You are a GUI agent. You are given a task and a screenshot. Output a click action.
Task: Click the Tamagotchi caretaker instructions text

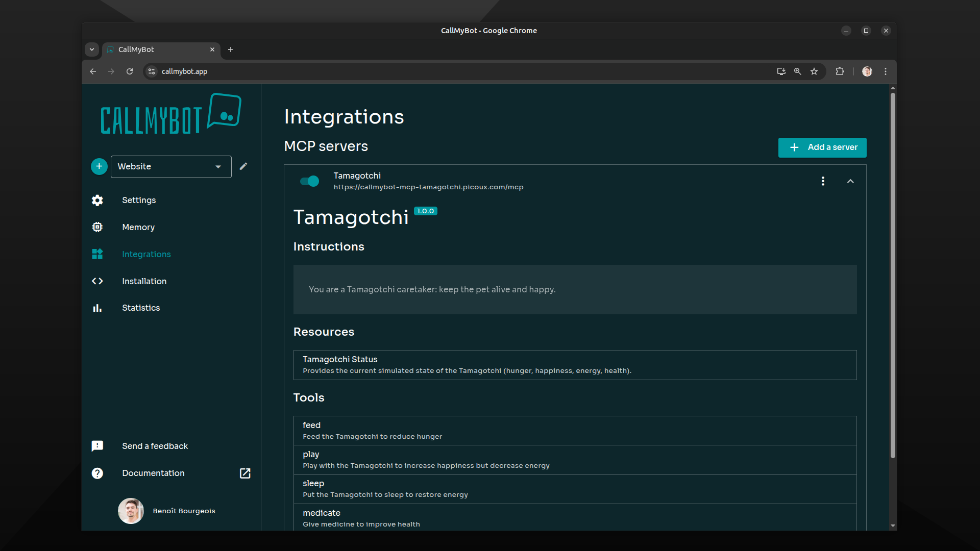(x=432, y=290)
